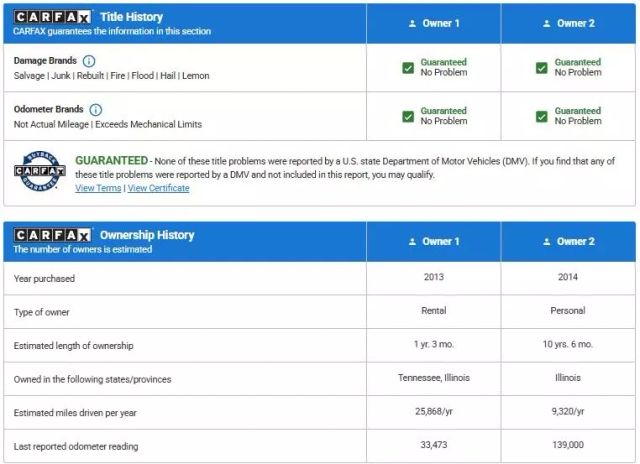Viewport: 640px width, 464px height.
Task: Click the green GUARANTEED word
Action: coord(111,160)
